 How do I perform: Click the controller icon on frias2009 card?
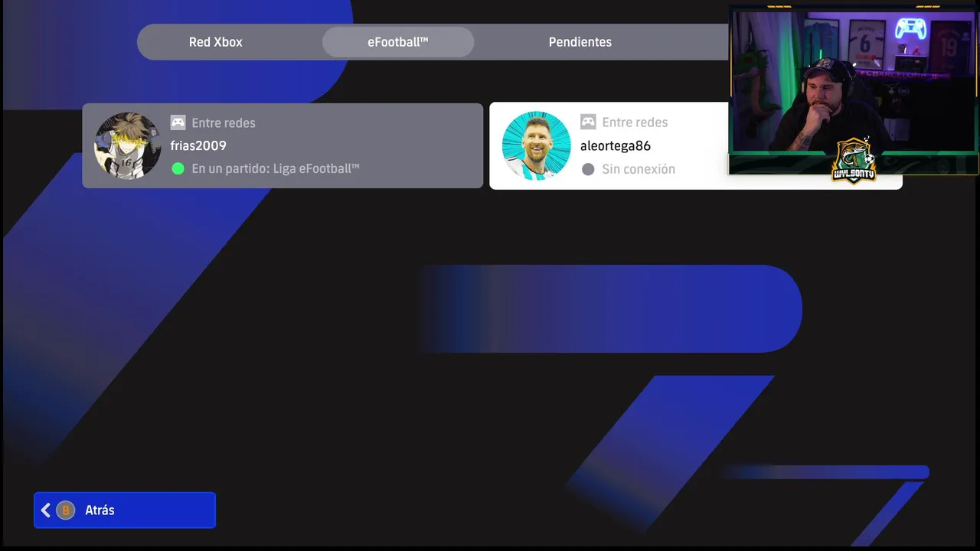(x=178, y=122)
